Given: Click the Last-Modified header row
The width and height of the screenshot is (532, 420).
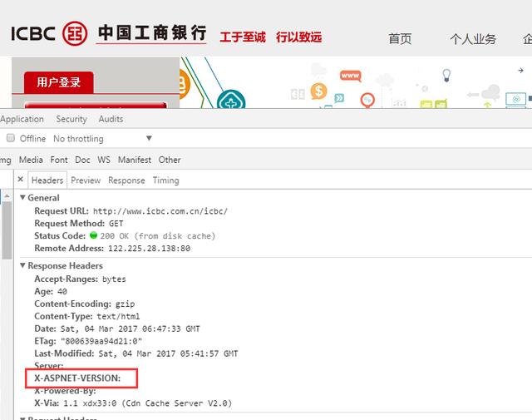Looking at the screenshot, I should (136, 353).
